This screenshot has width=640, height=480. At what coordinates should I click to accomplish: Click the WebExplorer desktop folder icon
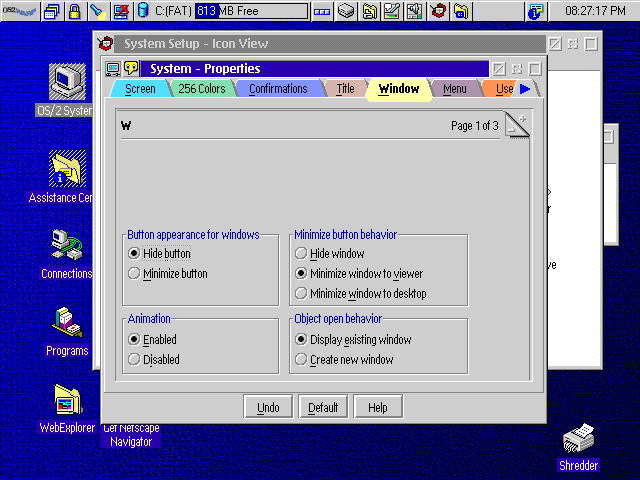[68, 400]
